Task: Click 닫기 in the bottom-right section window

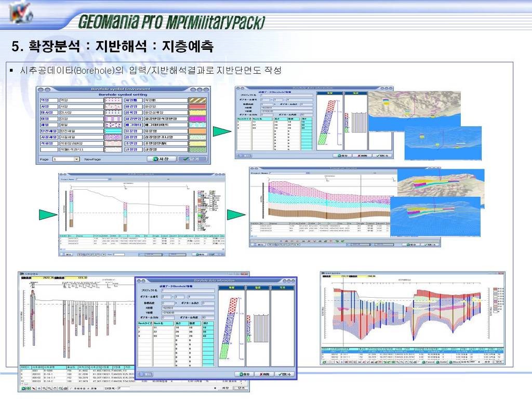Action: (499, 362)
